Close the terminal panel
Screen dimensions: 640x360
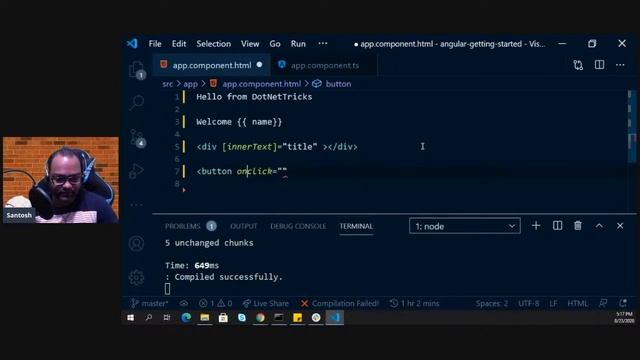(620, 226)
